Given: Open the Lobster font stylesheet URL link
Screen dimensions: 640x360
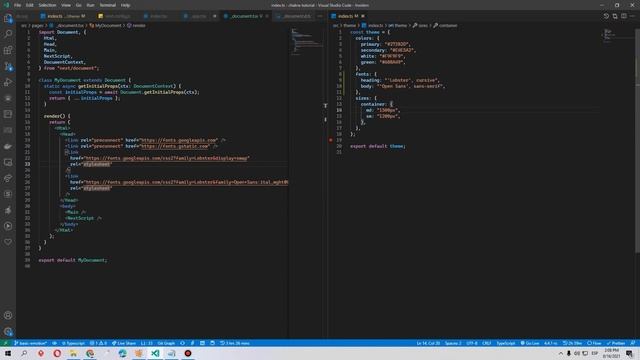Looking at the screenshot, I should click(x=167, y=158).
